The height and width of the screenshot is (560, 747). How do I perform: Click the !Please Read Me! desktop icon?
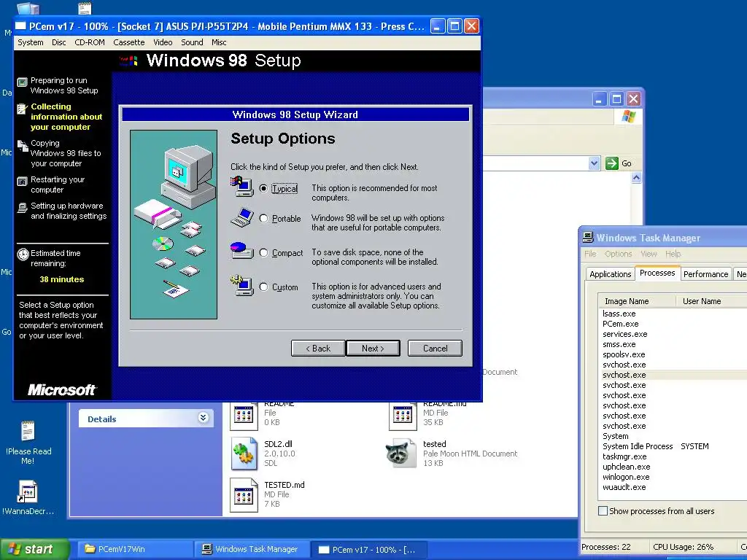28,432
